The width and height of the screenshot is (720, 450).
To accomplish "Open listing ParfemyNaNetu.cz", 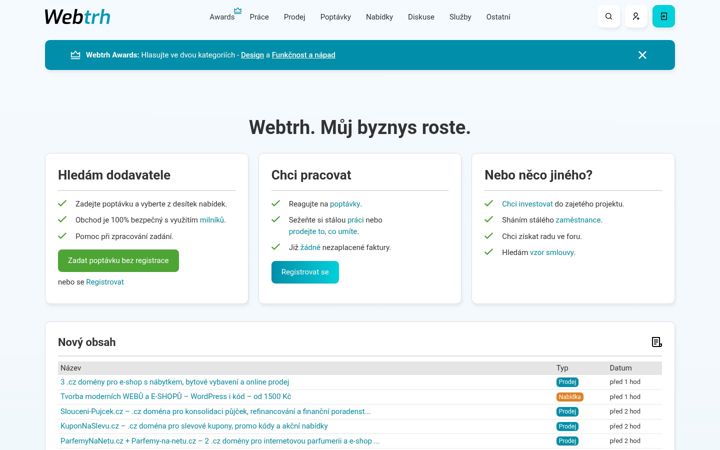I will coord(220,441).
